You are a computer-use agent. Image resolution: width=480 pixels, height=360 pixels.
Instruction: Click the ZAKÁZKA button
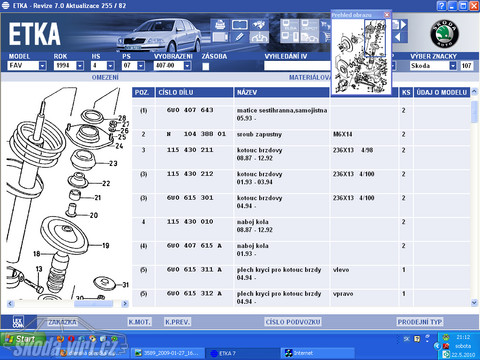tap(62, 322)
